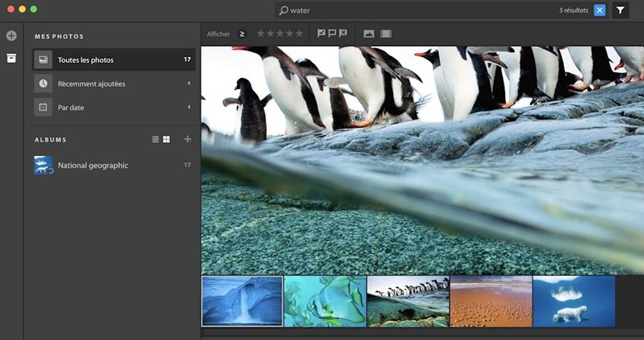Screen dimensions: 644x340
Task: Switch albums to grid view
Action: coord(166,139)
